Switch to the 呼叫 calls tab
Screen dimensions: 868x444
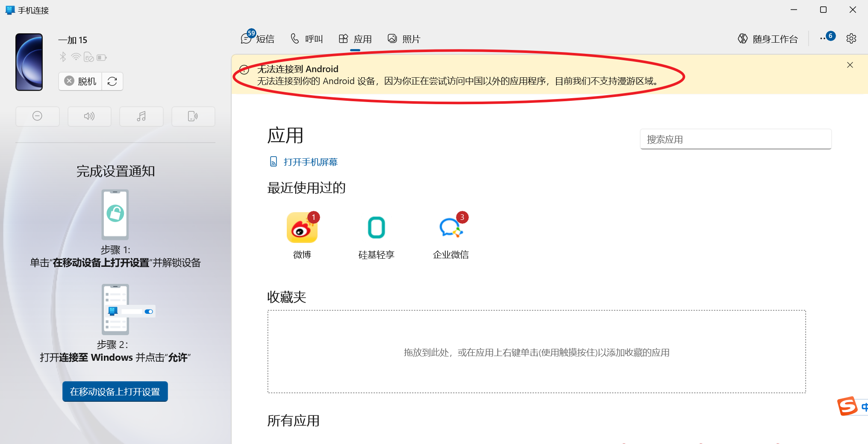(x=307, y=39)
